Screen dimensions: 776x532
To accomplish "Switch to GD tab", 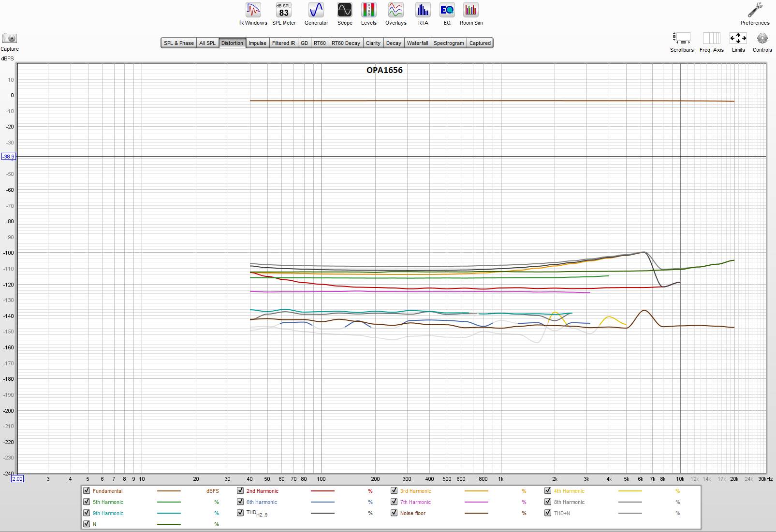I will [x=304, y=43].
